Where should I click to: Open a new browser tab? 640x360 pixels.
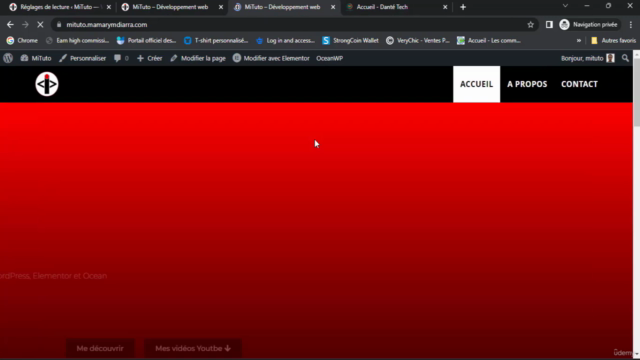pyautogui.click(x=463, y=7)
